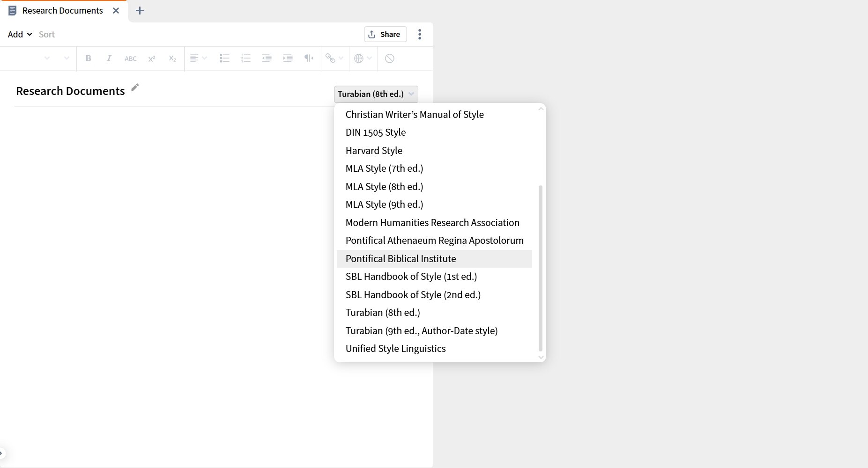Click the Sort button
The width and height of the screenshot is (868, 468).
coord(46,34)
